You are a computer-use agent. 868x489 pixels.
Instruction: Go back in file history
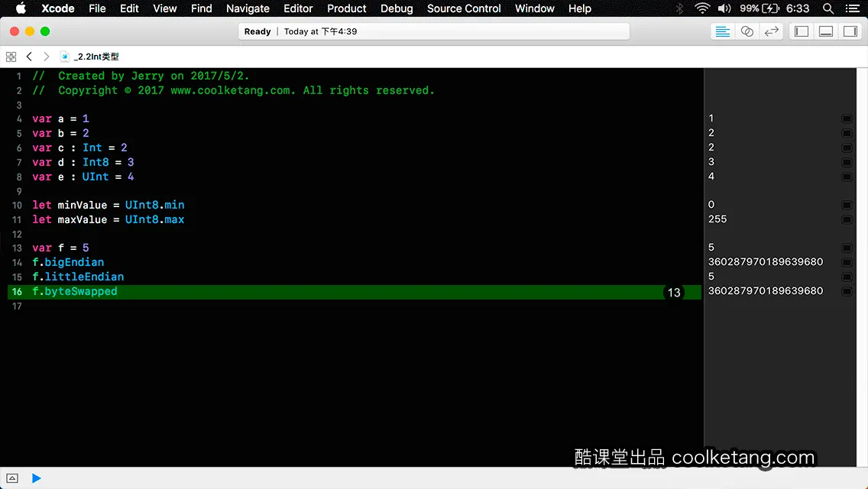pos(29,57)
